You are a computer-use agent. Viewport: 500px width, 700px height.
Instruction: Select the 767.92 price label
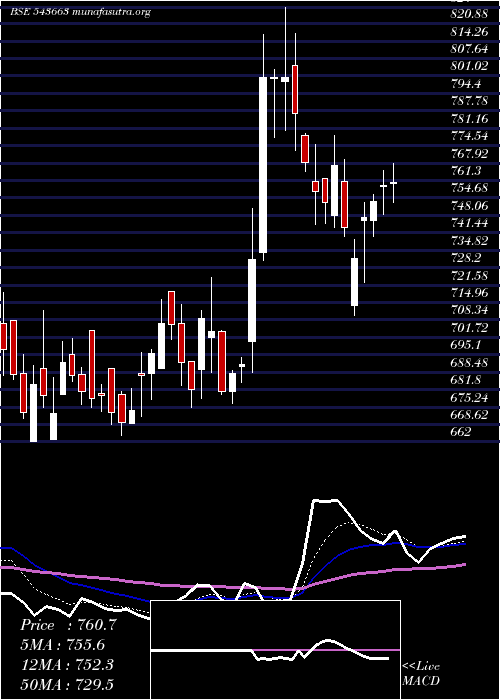[x=469, y=153]
